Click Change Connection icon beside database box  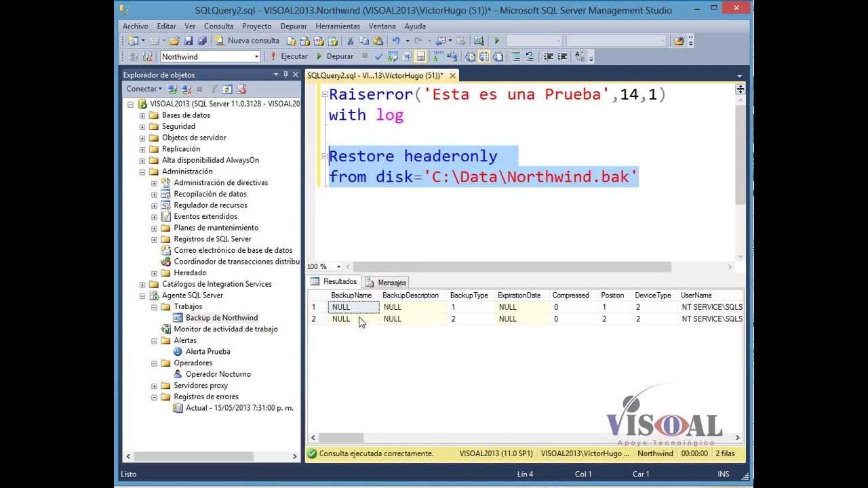click(x=147, y=56)
